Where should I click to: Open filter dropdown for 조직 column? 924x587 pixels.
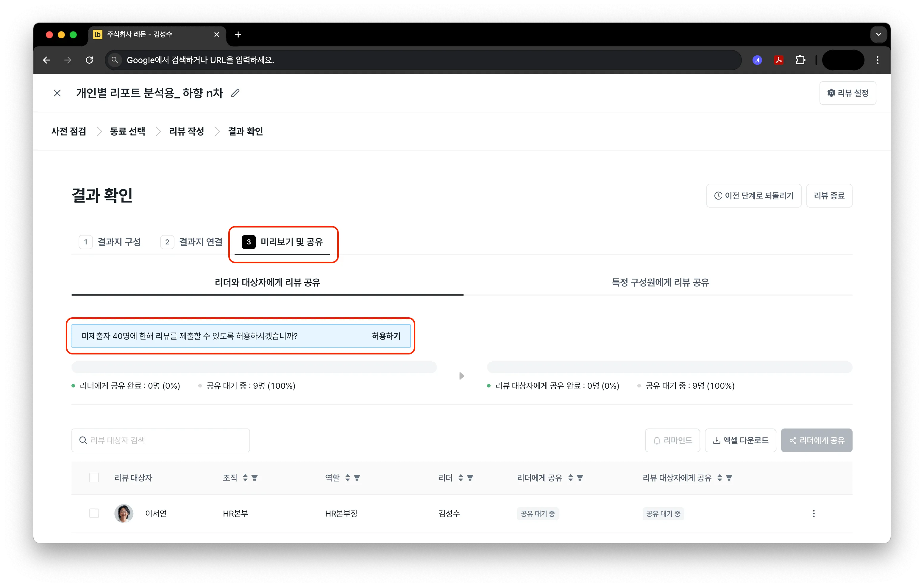255,478
